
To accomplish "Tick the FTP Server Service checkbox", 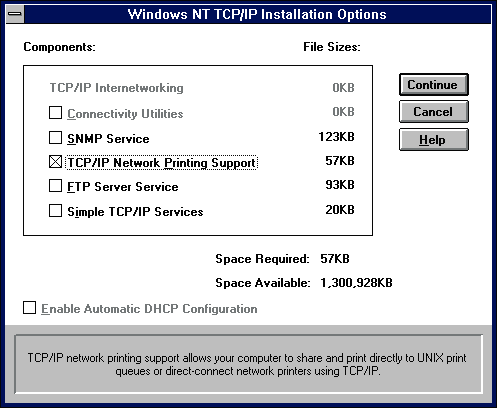I will point(55,186).
